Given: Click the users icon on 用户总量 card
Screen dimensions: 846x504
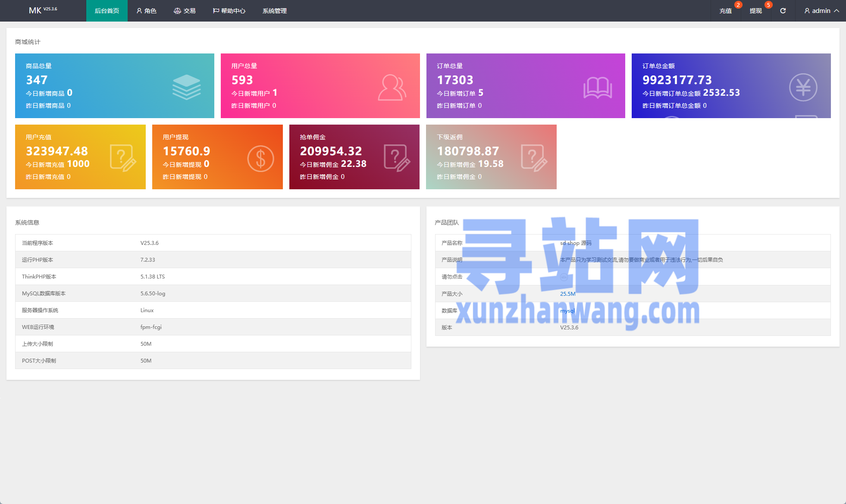Looking at the screenshot, I should [x=392, y=88].
